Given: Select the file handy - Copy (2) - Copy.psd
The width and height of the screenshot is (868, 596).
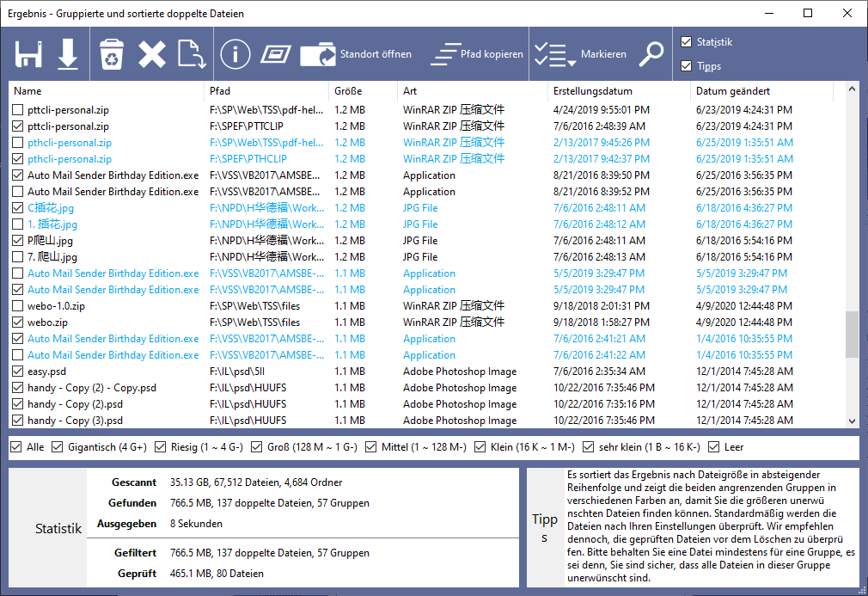Looking at the screenshot, I should (92, 388).
